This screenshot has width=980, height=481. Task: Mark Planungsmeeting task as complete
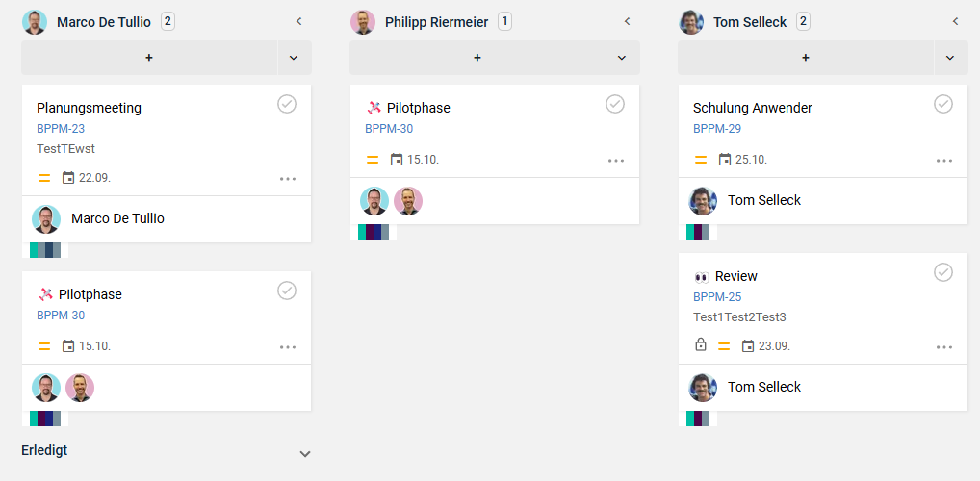click(x=287, y=104)
